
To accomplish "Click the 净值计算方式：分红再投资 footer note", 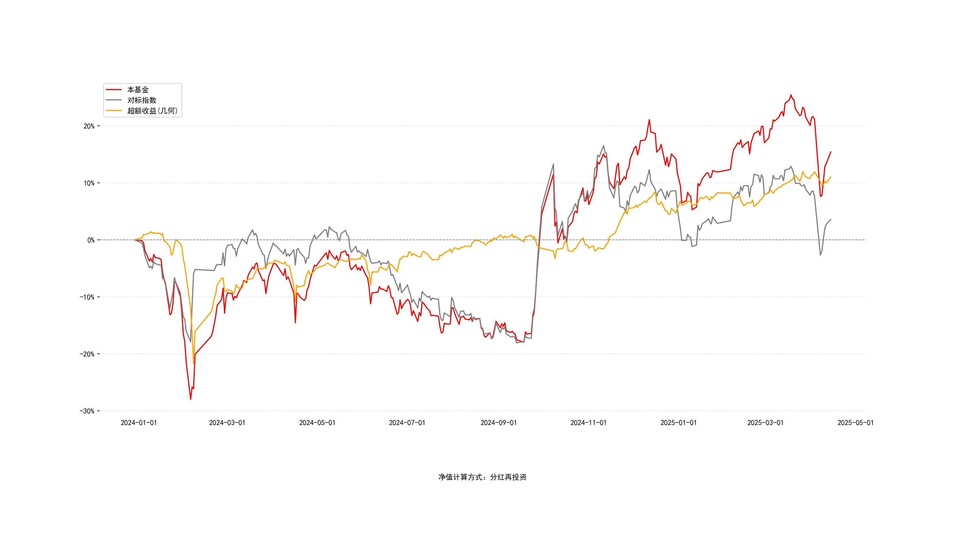I will [482, 477].
